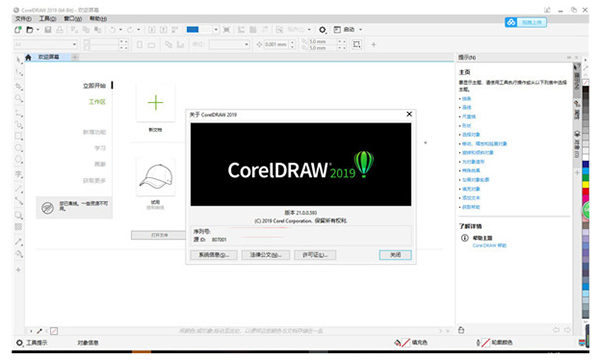Screen dimensions: 600x360
Task: Click the Open folder icon in toolbar
Action: click(x=29, y=29)
